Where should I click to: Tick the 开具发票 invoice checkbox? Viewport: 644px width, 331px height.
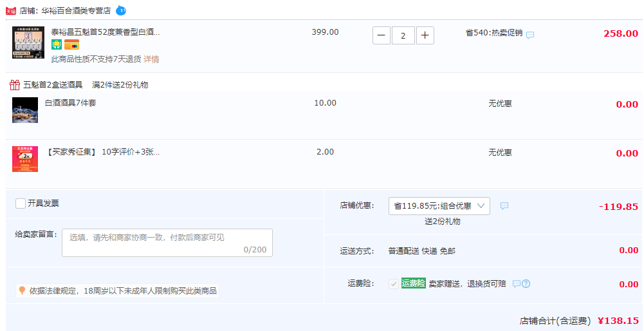(x=21, y=203)
